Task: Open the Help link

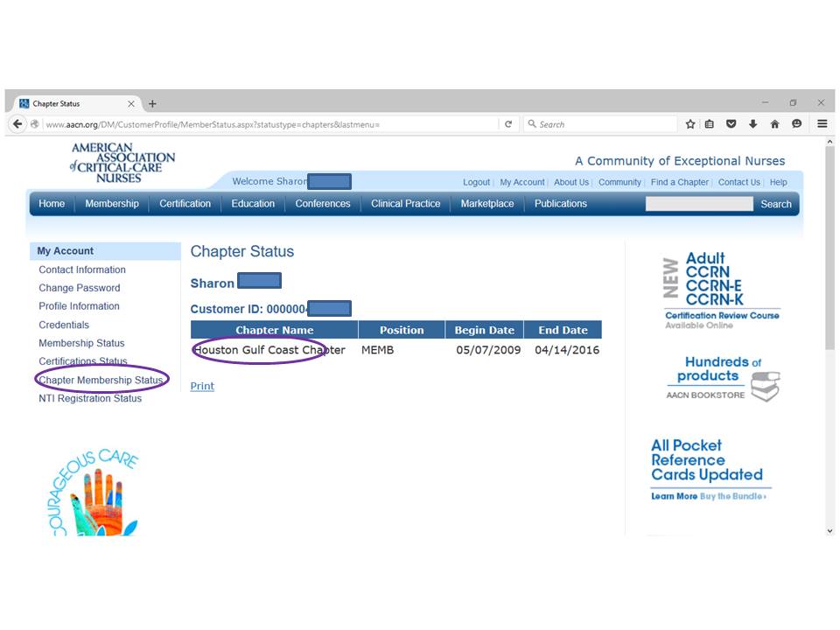Action: tap(779, 182)
